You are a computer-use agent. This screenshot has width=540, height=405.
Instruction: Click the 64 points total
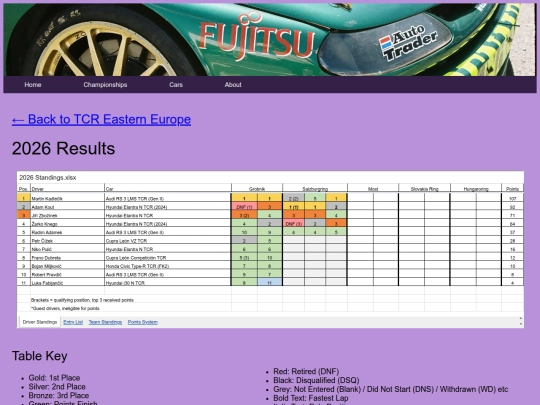point(512,224)
